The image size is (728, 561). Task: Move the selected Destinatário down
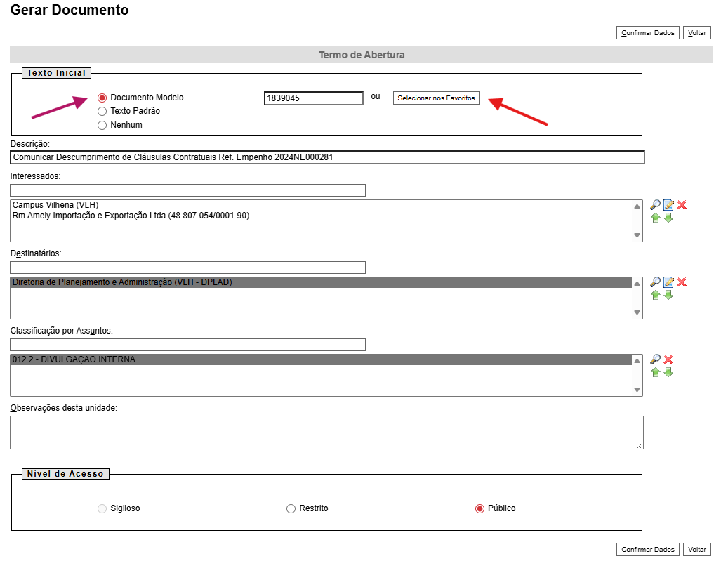[668, 296]
